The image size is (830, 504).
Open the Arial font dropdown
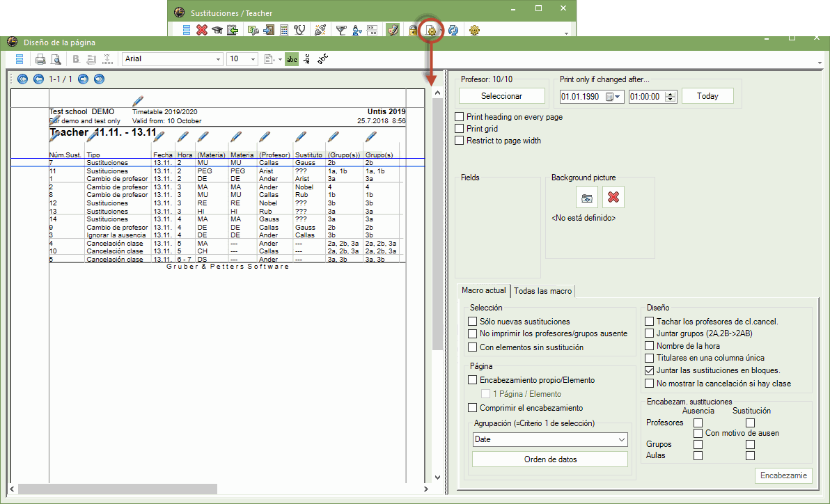click(x=217, y=59)
